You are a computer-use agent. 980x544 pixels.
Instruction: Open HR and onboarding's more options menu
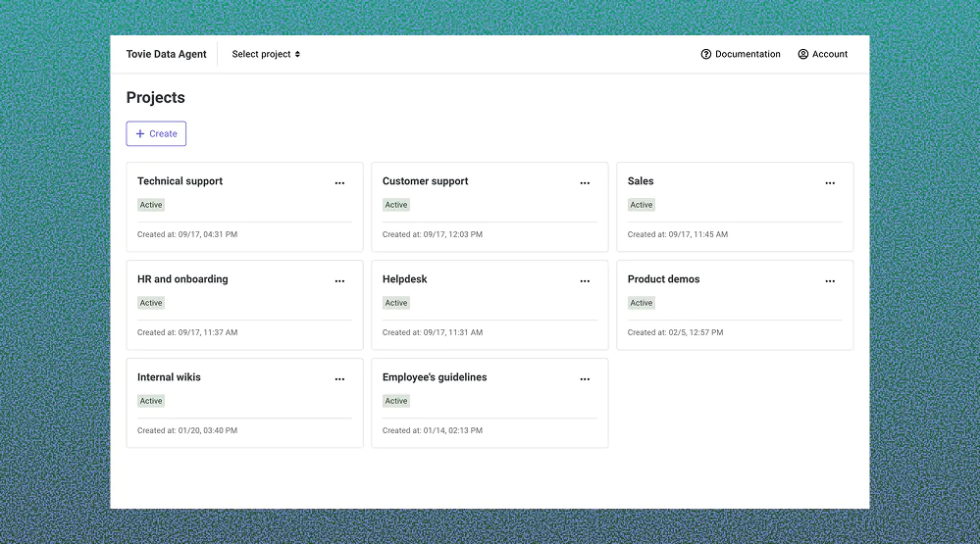coord(339,281)
